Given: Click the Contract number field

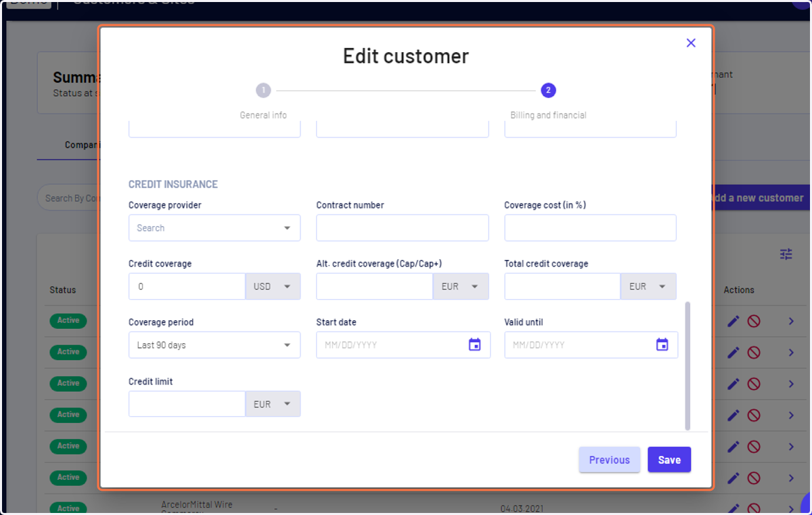Looking at the screenshot, I should [x=403, y=228].
